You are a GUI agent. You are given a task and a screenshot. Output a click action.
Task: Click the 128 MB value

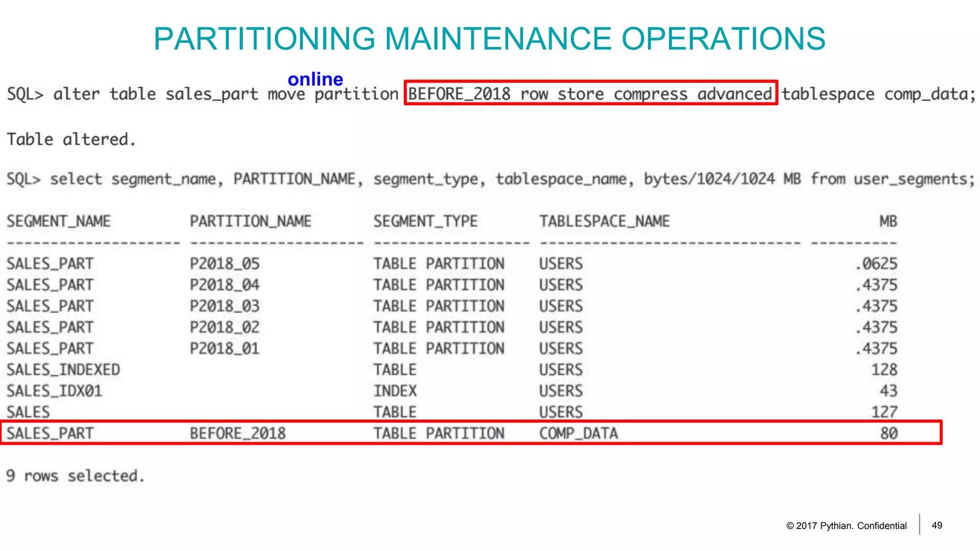(884, 370)
